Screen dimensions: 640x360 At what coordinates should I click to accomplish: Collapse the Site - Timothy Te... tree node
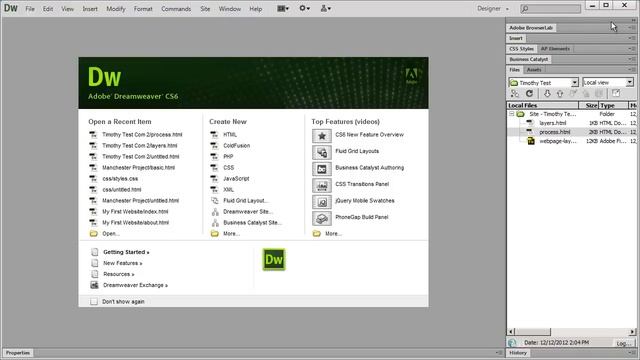point(511,114)
